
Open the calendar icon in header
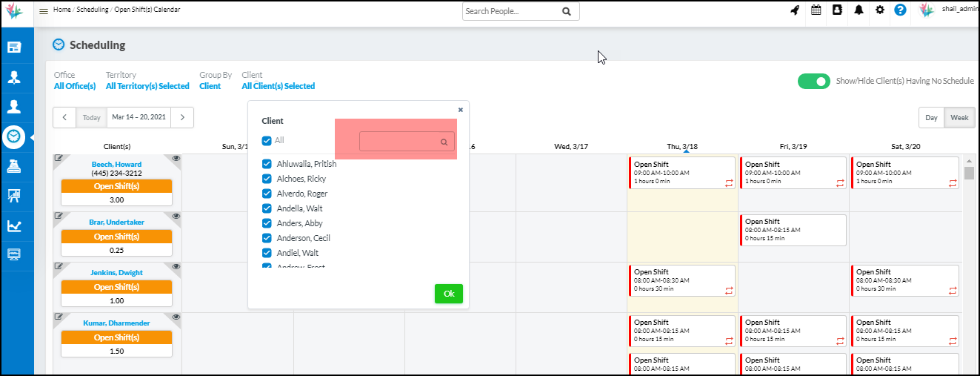tap(816, 11)
